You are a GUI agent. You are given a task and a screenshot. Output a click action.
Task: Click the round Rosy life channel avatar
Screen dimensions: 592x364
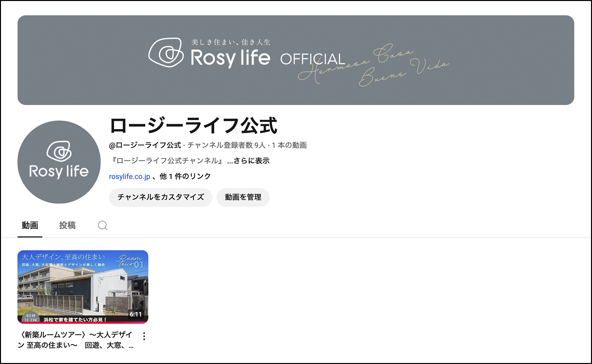(x=59, y=162)
